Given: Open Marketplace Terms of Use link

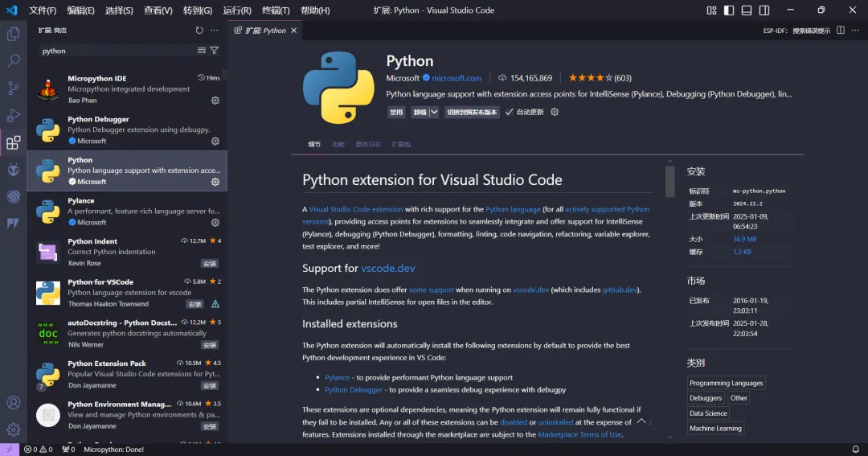Looking at the screenshot, I should (x=579, y=434).
